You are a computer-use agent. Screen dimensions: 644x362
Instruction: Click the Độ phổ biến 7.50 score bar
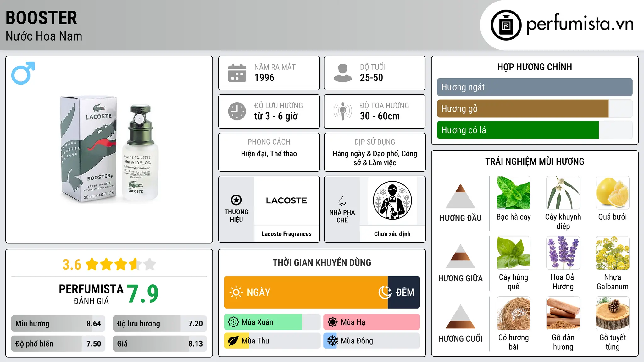[x=58, y=343]
